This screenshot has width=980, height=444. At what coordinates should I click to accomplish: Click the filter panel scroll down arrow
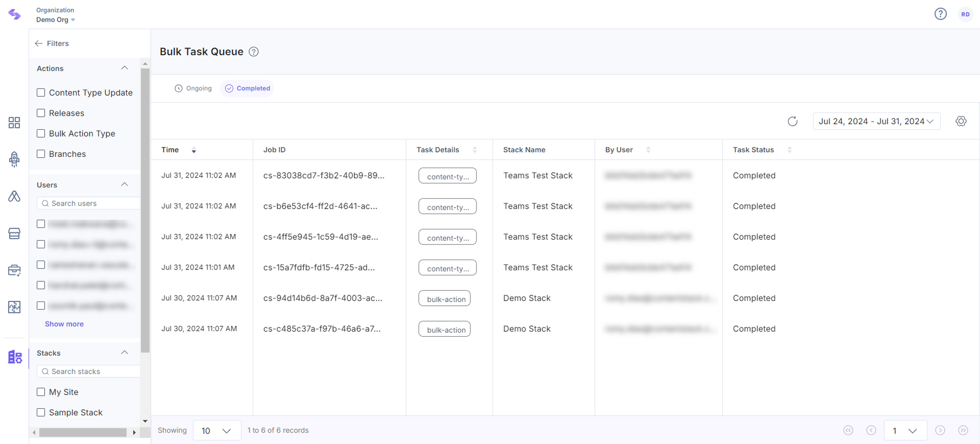145,421
